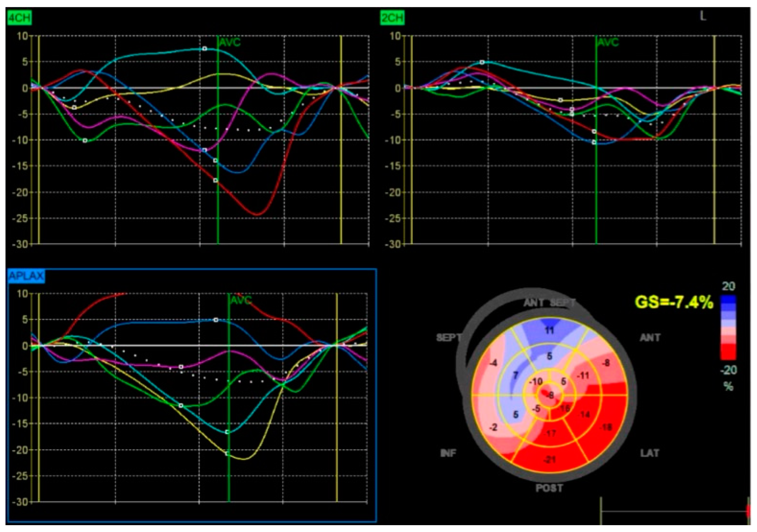Select the APLAX view label
Screen dimensions: 757x532
pos(26,276)
